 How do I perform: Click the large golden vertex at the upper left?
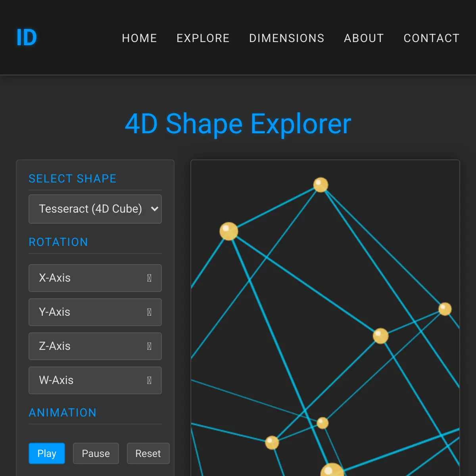click(229, 231)
